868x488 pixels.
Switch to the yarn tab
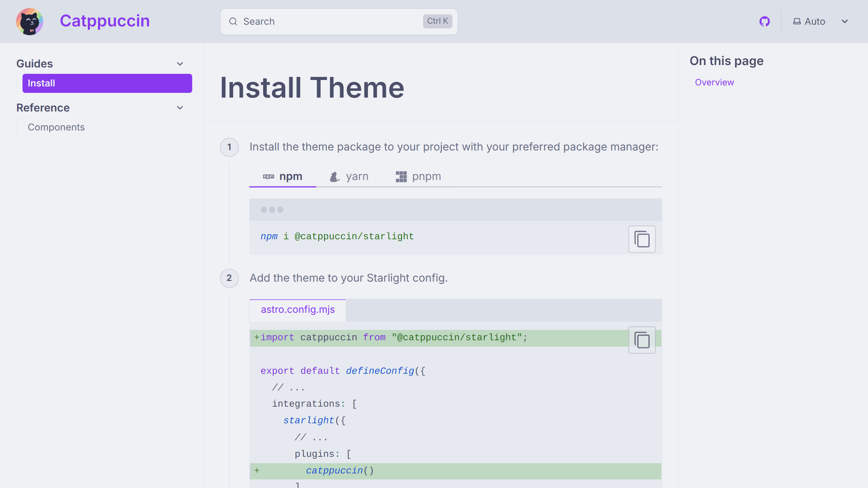pos(349,176)
